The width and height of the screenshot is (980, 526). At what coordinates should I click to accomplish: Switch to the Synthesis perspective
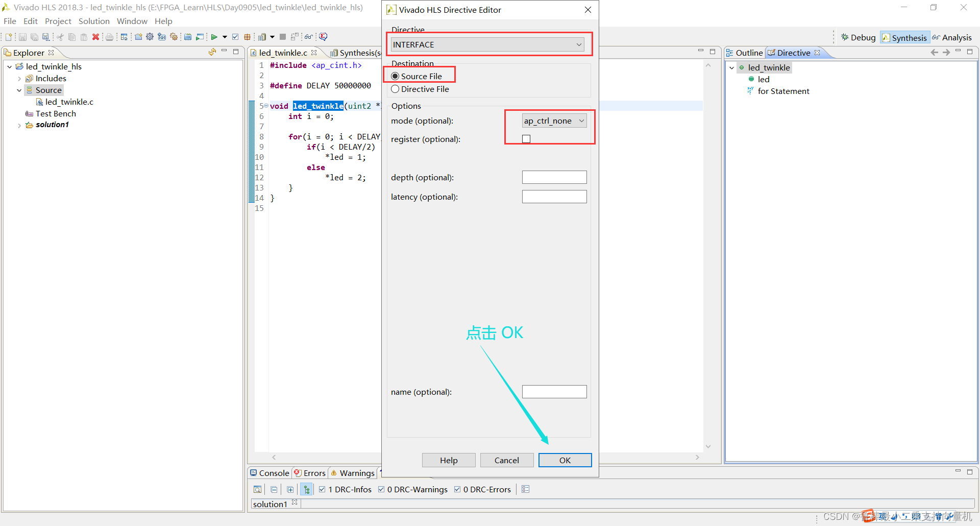(904, 37)
